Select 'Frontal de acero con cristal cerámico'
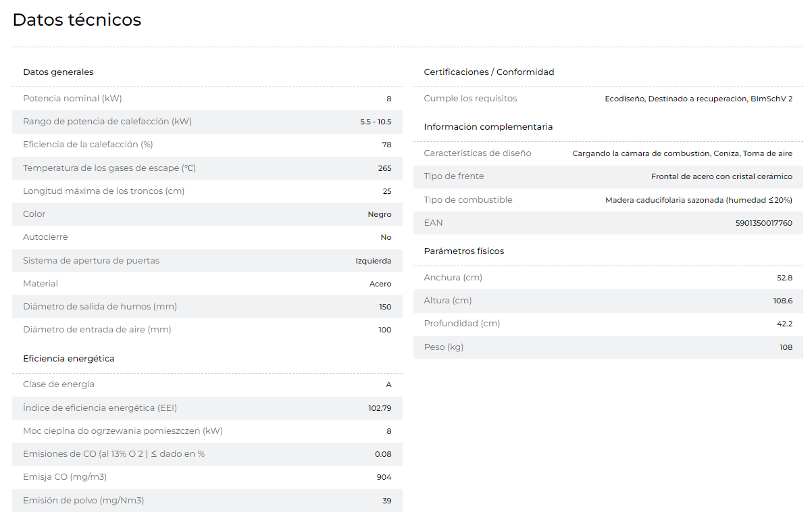Image resolution: width=812 pixels, height=525 pixels. tap(722, 176)
